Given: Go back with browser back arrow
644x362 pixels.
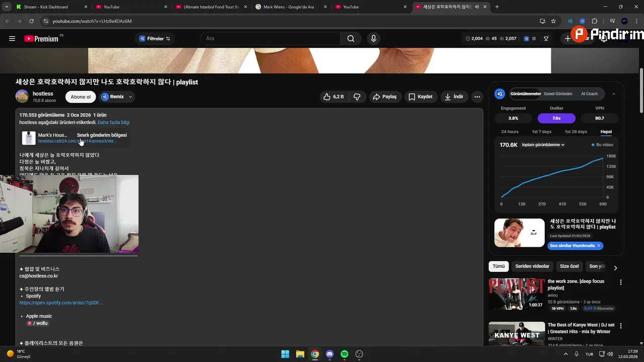Looking at the screenshot, I should click(7, 21).
